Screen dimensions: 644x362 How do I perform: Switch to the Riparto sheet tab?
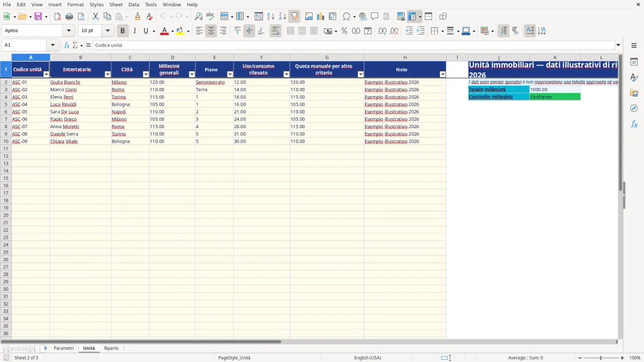pos(111,348)
